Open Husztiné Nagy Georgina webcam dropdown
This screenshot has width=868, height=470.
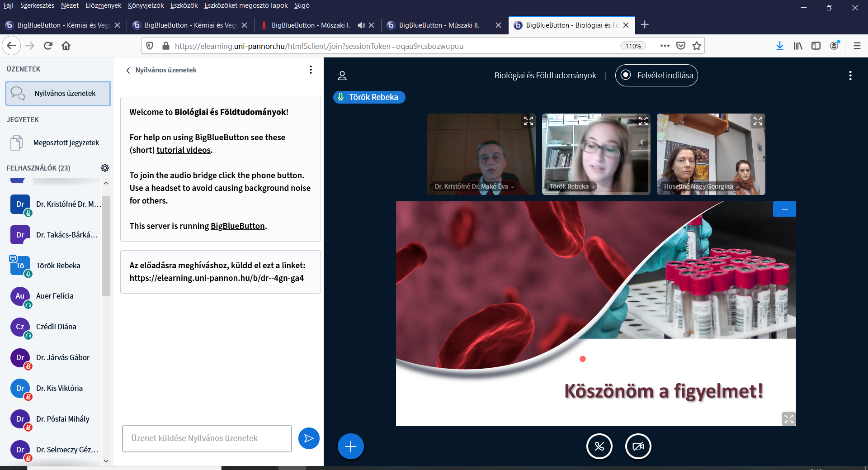pyautogui.click(x=737, y=187)
